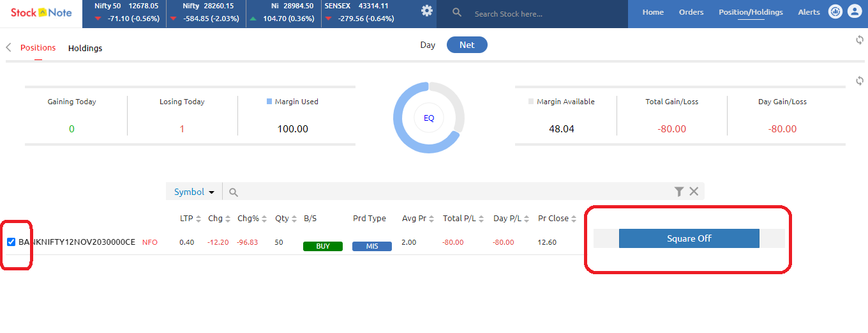Screen dimensions: 868x333
Task: Open the Alerts menu
Action: (x=809, y=12)
